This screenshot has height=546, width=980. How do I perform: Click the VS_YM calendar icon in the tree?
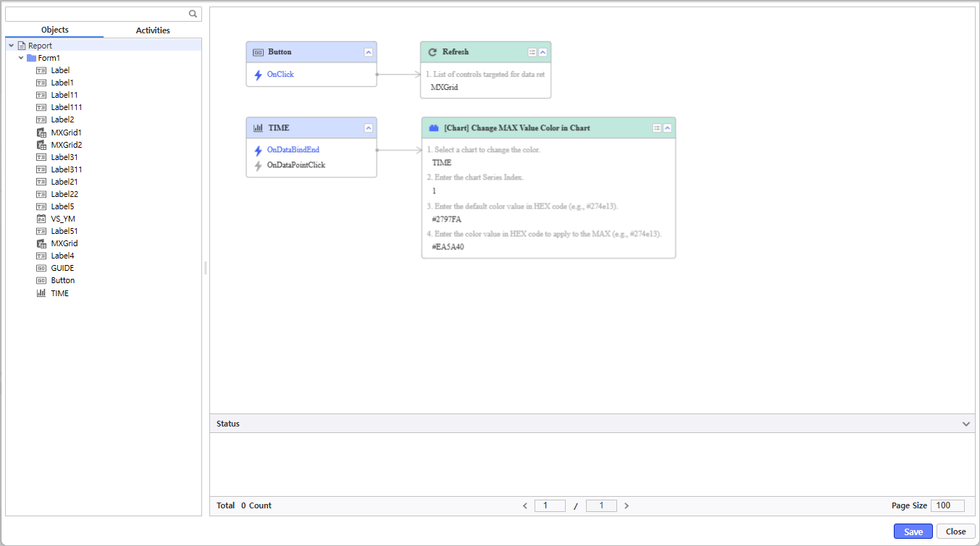tap(41, 219)
